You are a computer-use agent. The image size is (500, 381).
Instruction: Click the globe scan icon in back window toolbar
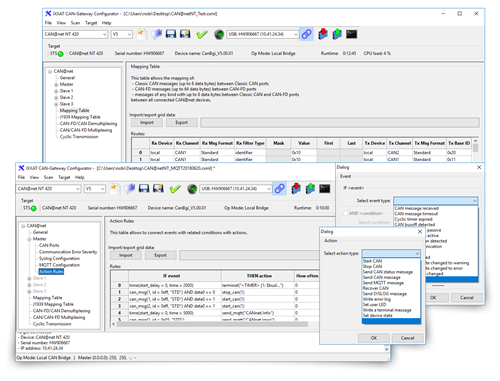tap(219, 34)
